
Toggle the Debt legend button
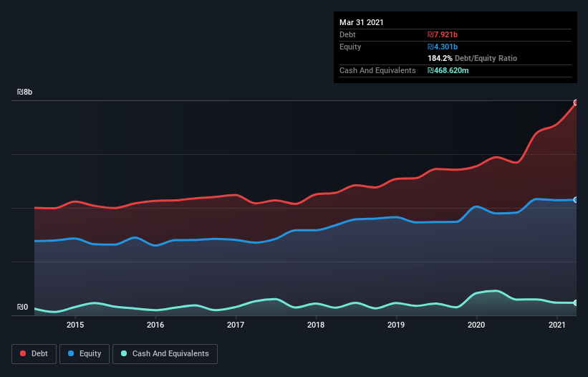pos(34,354)
